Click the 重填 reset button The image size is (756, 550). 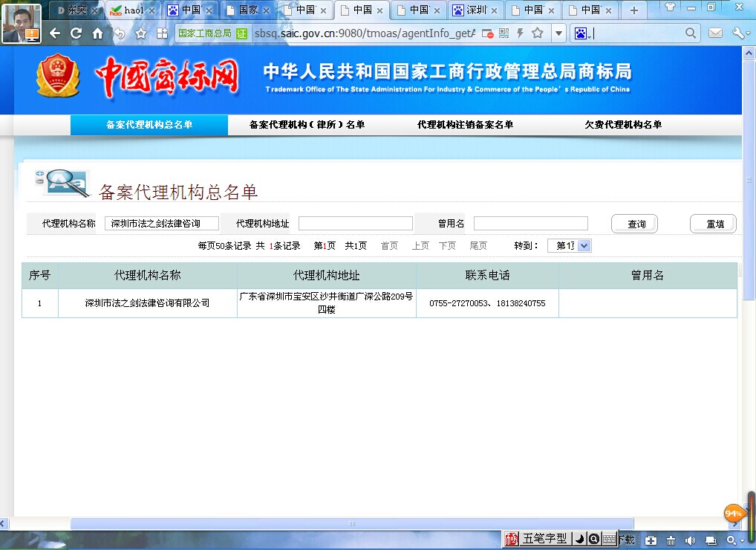(714, 224)
